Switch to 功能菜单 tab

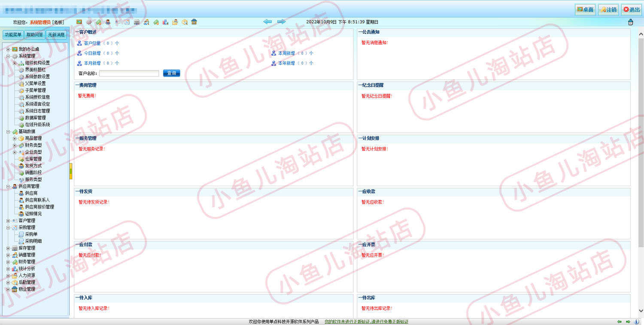tap(13, 35)
